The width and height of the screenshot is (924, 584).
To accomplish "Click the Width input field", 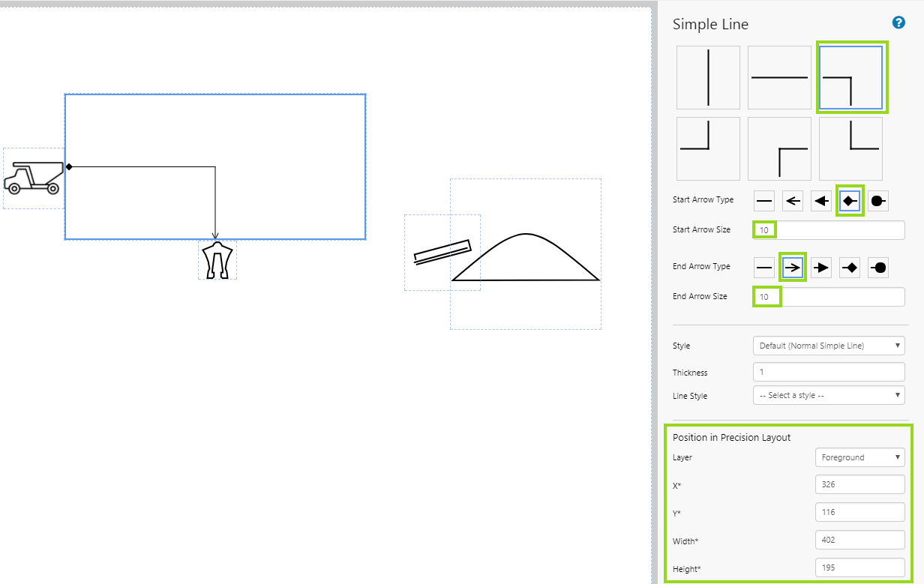I will pos(859,540).
